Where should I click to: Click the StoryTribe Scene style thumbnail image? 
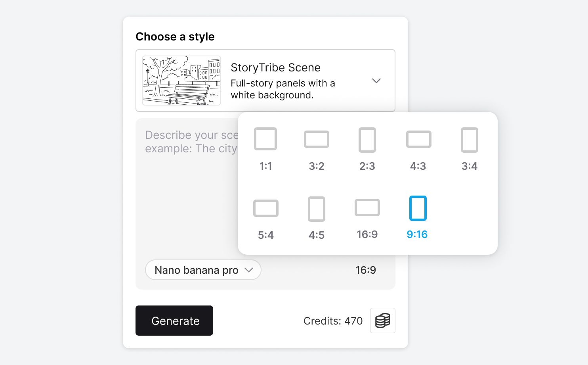pyautogui.click(x=181, y=81)
